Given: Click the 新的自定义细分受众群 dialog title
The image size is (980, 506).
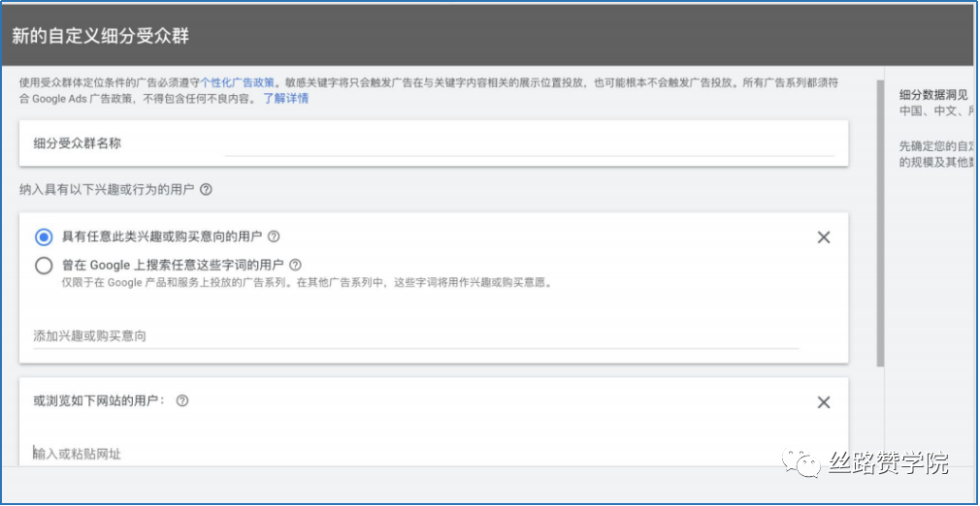Looking at the screenshot, I should 100,36.
